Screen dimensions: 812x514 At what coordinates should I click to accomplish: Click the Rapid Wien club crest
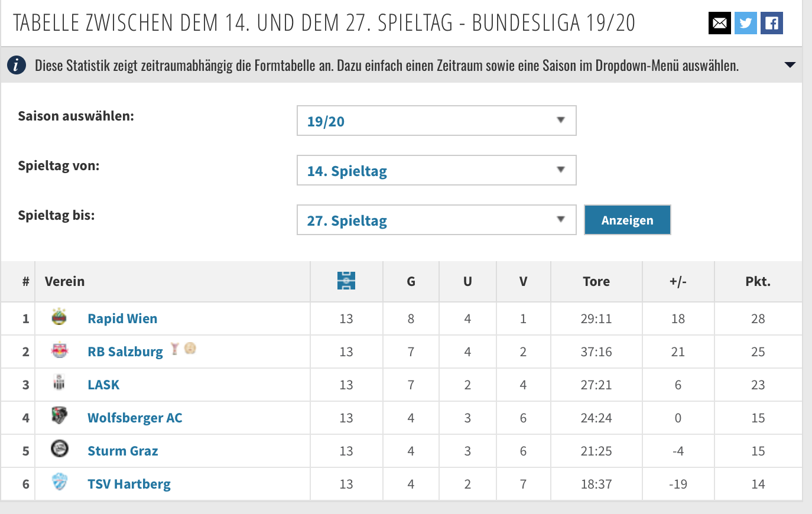pos(59,317)
